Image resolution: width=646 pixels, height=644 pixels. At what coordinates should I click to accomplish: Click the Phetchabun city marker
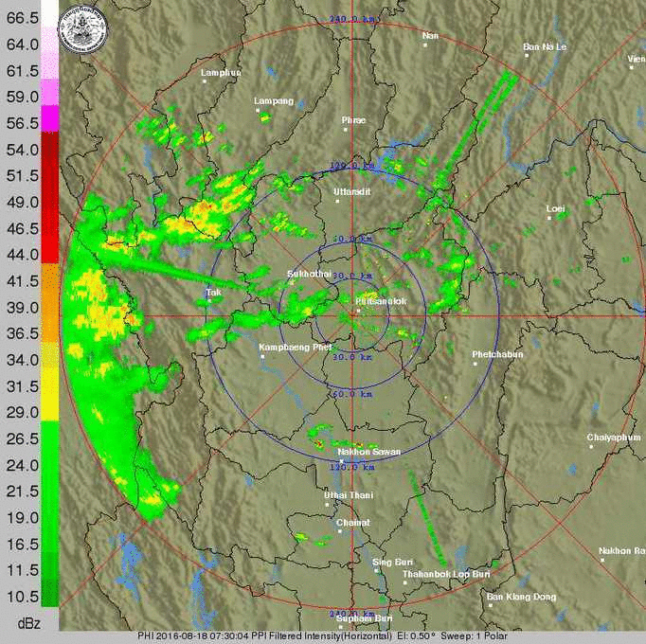pyautogui.click(x=475, y=365)
